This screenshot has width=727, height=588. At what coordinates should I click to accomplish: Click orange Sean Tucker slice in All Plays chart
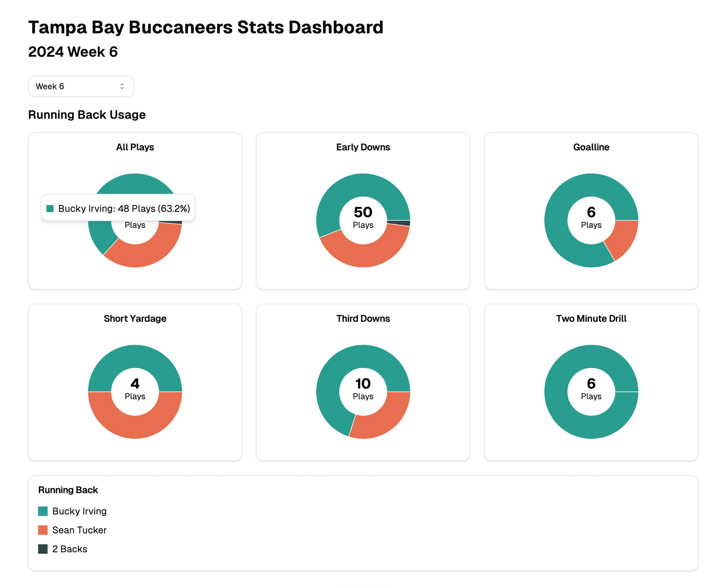148,253
